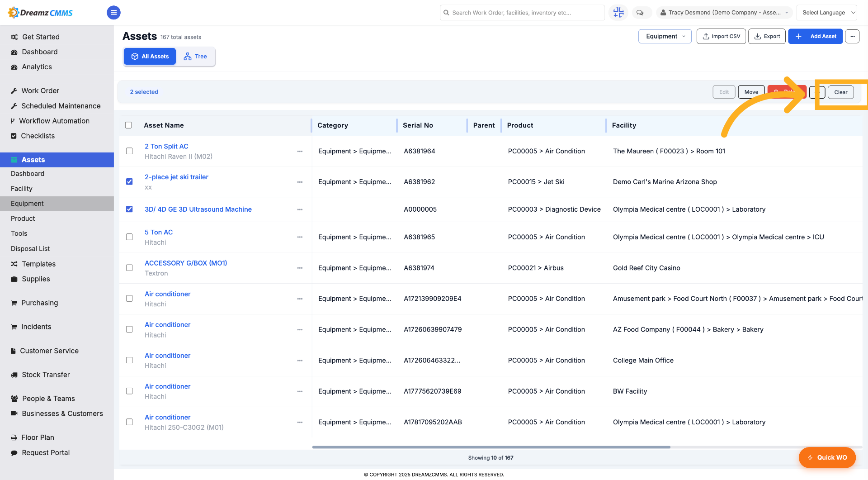Open the 3D/ 4D GE 3D Ultrasound Machine link
This screenshot has width=868, height=480.
tap(198, 209)
